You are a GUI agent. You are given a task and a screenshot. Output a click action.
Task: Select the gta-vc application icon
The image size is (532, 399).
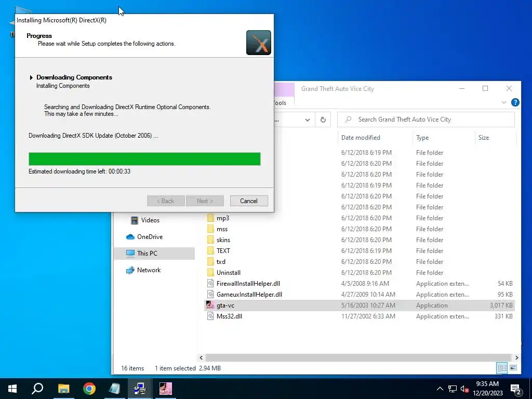click(x=210, y=305)
